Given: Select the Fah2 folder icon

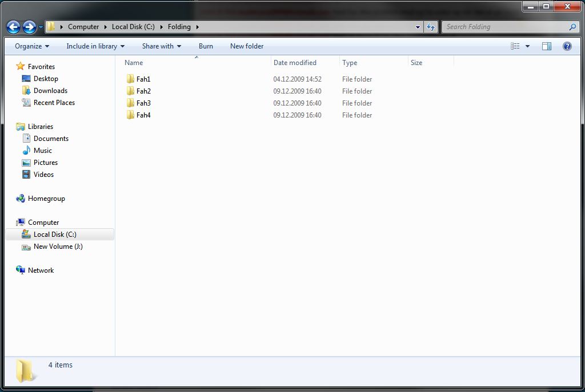Looking at the screenshot, I should [130, 91].
